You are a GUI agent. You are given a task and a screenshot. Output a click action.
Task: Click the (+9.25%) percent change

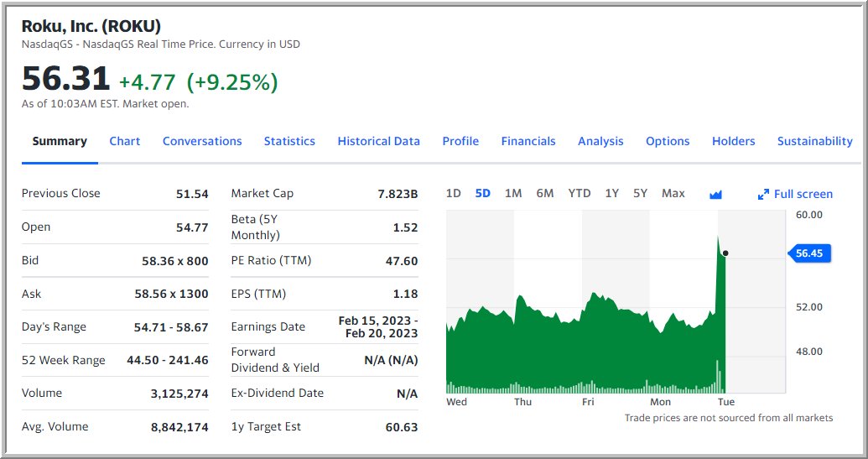pos(232,82)
